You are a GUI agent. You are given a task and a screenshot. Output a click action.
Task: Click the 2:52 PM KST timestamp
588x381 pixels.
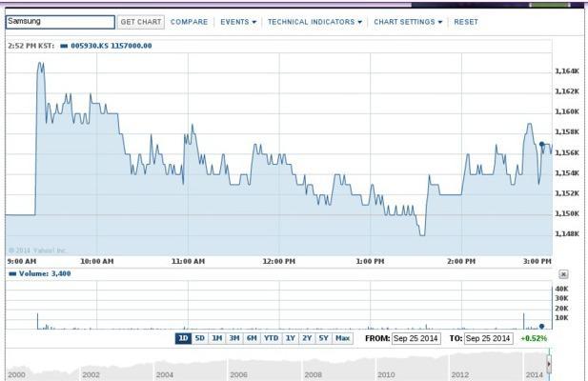click(31, 46)
